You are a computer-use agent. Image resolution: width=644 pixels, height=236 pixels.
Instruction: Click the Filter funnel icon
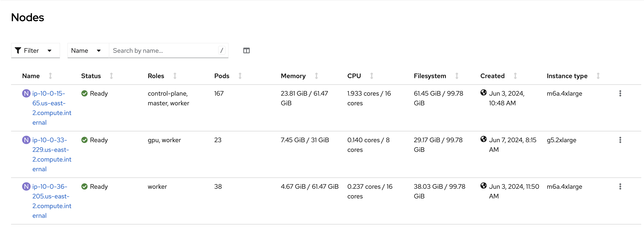point(18,50)
